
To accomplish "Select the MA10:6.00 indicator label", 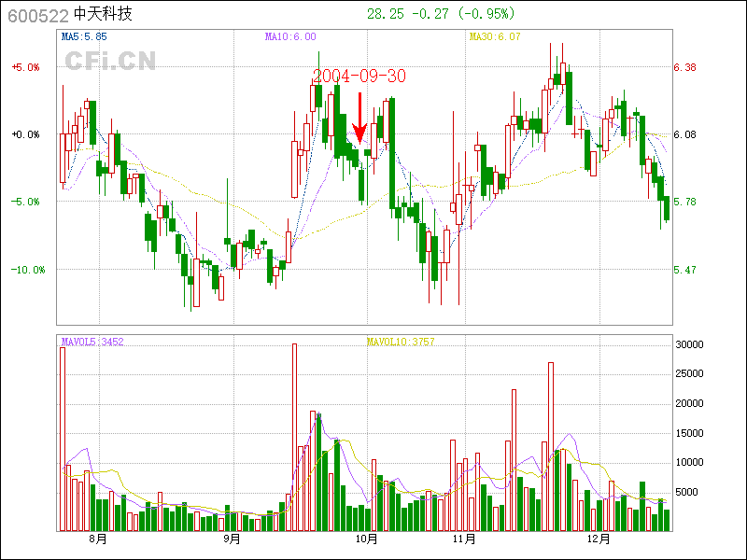I will point(290,36).
